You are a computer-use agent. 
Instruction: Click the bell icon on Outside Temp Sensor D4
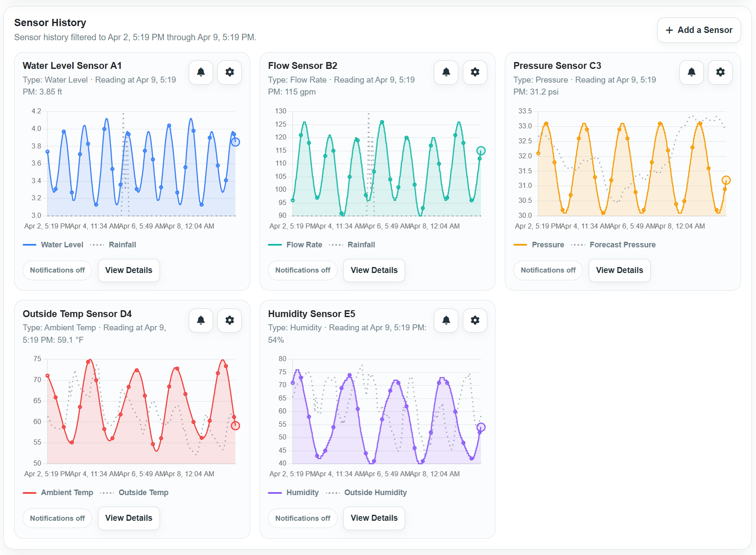pos(201,321)
